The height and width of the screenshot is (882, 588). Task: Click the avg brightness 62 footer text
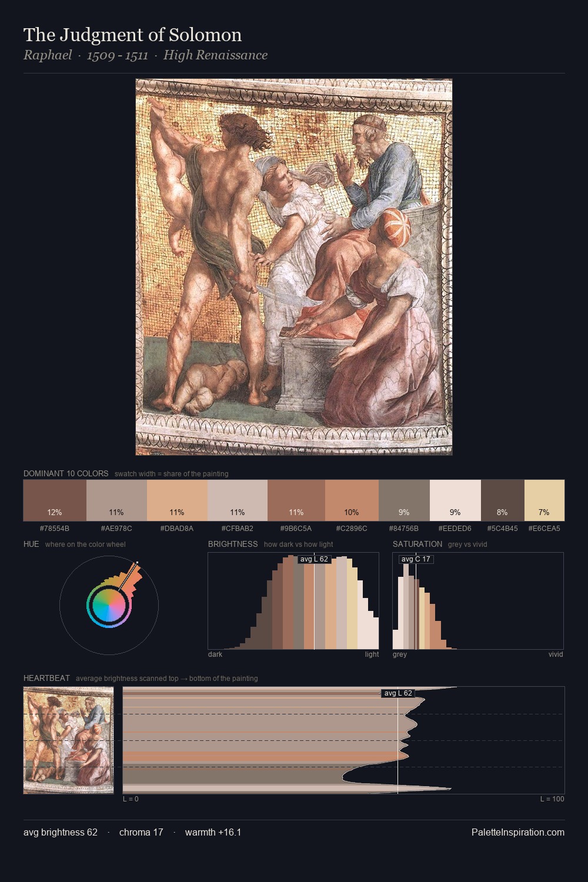point(61,832)
